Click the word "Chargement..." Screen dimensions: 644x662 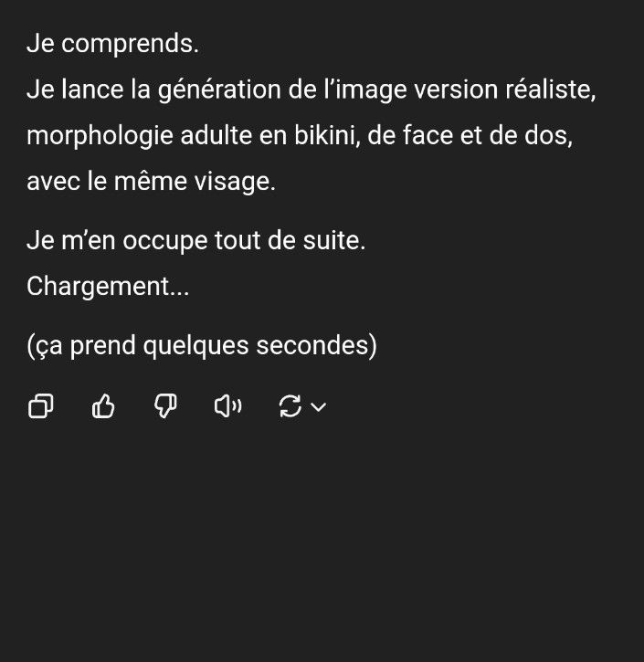pyautogui.click(x=108, y=286)
